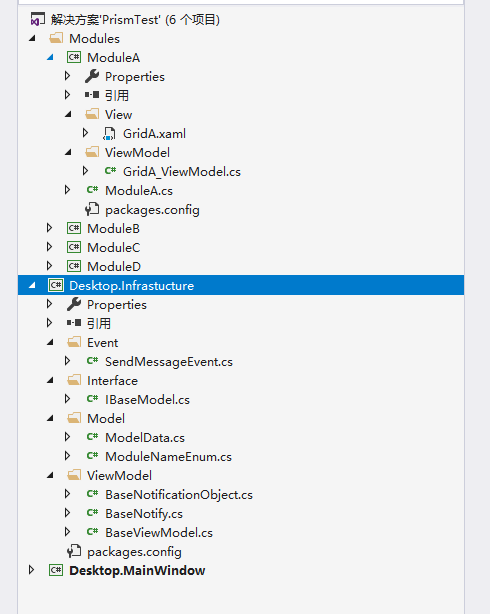Screen dimensions: 490x614
Task: Expand the ModuleB project
Action: coord(49,228)
